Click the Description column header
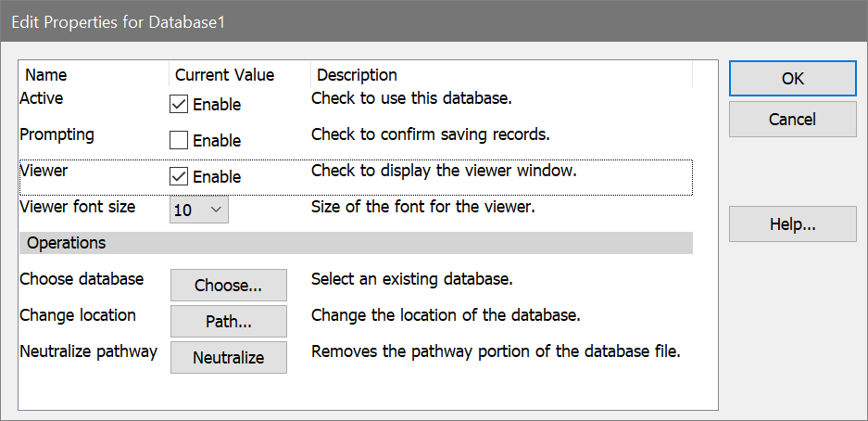This screenshot has width=868, height=421. 357,75
